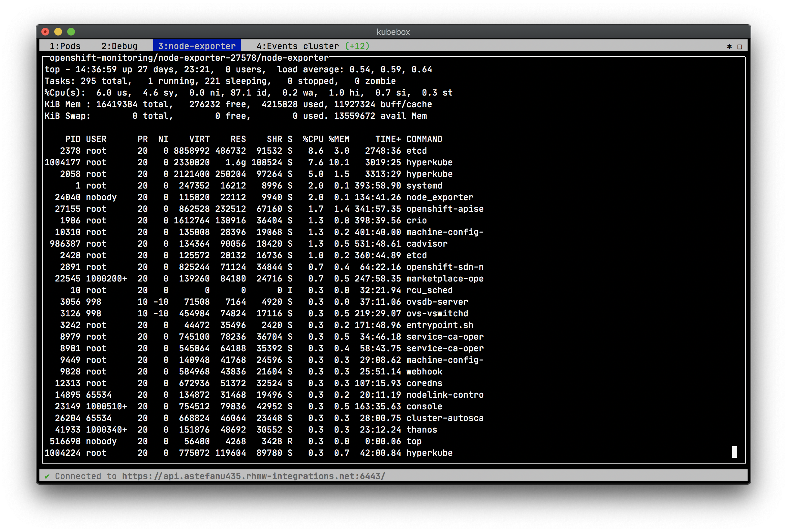Click the green zoom window button

(x=71, y=32)
